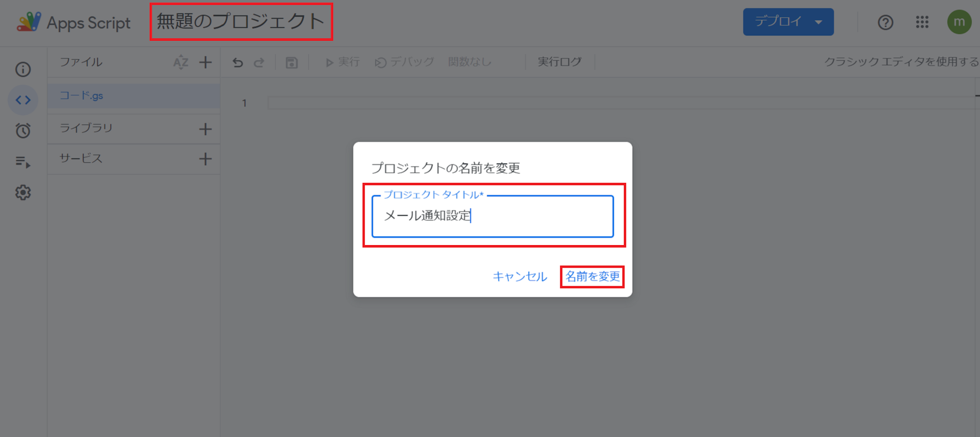Open the Help question mark icon

point(885,22)
